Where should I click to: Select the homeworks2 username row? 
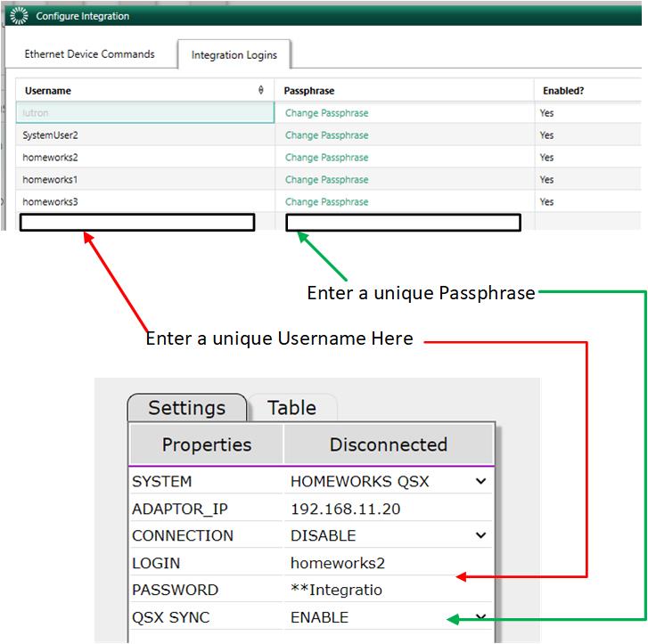(x=145, y=158)
